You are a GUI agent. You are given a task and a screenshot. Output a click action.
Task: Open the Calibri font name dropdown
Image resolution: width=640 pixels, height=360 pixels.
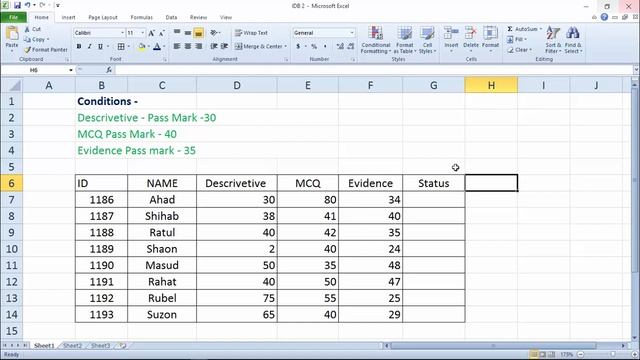click(x=122, y=33)
